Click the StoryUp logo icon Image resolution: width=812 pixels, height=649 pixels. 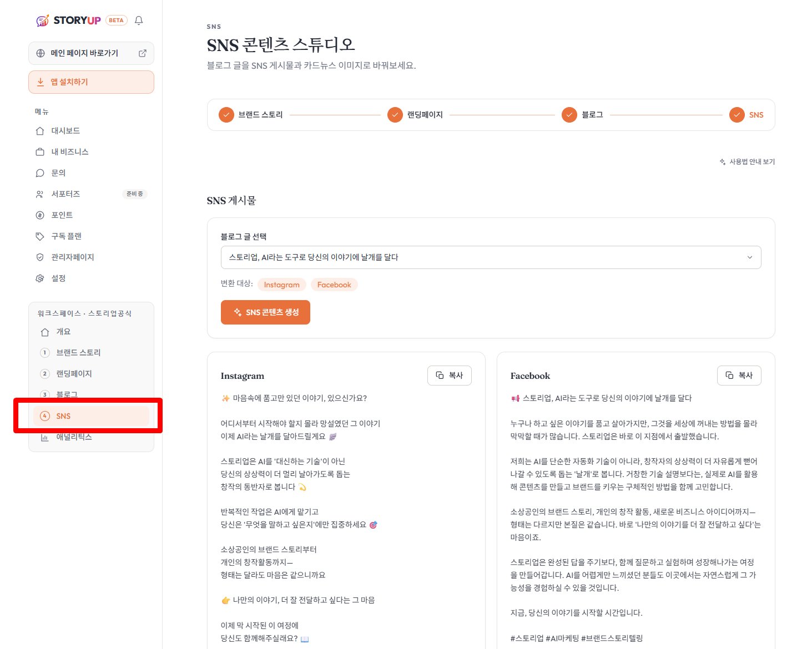click(43, 21)
